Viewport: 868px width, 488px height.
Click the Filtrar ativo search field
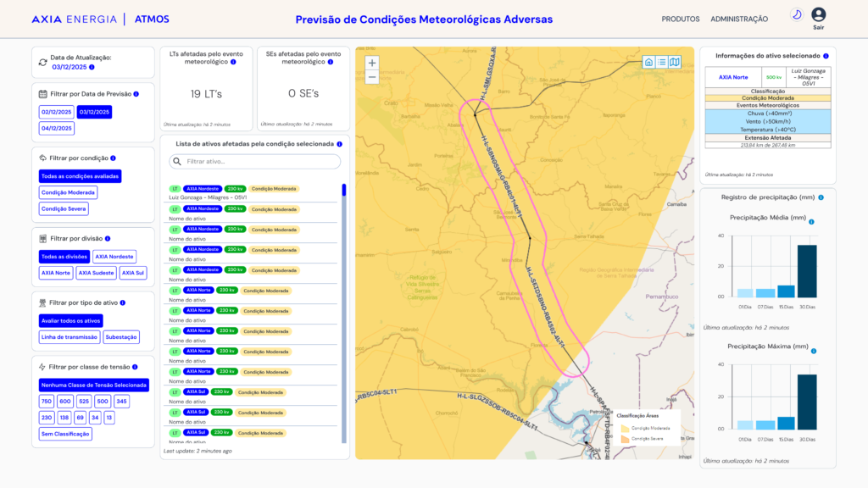click(x=254, y=161)
